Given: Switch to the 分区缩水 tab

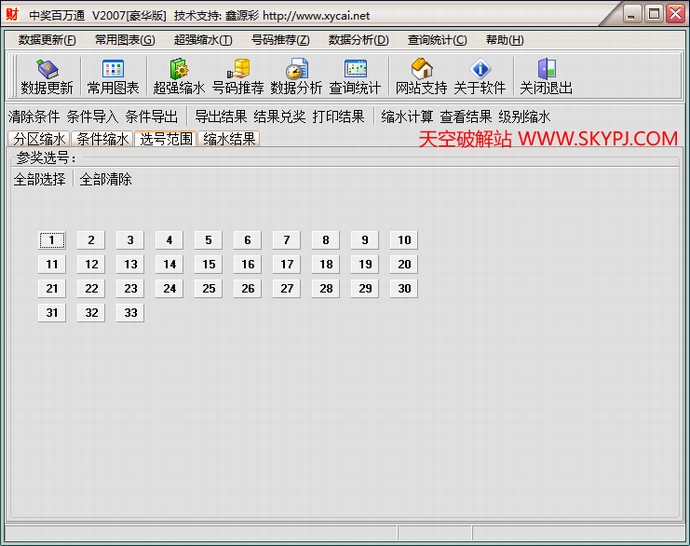Looking at the screenshot, I should click(x=39, y=139).
